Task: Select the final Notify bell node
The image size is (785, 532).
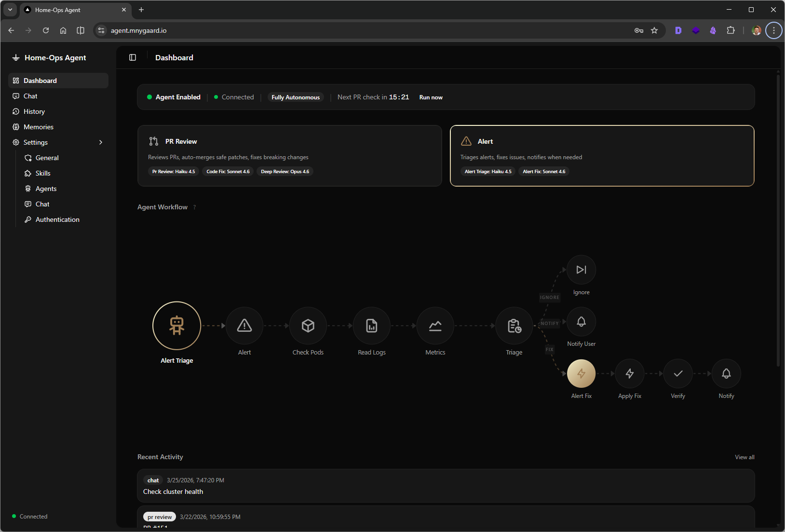Action: pyautogui.click(x=726, y=373)
